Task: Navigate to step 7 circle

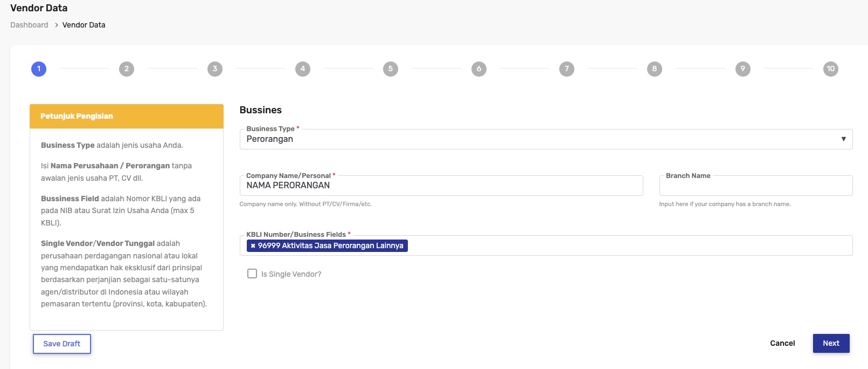Action: [566, 69]
